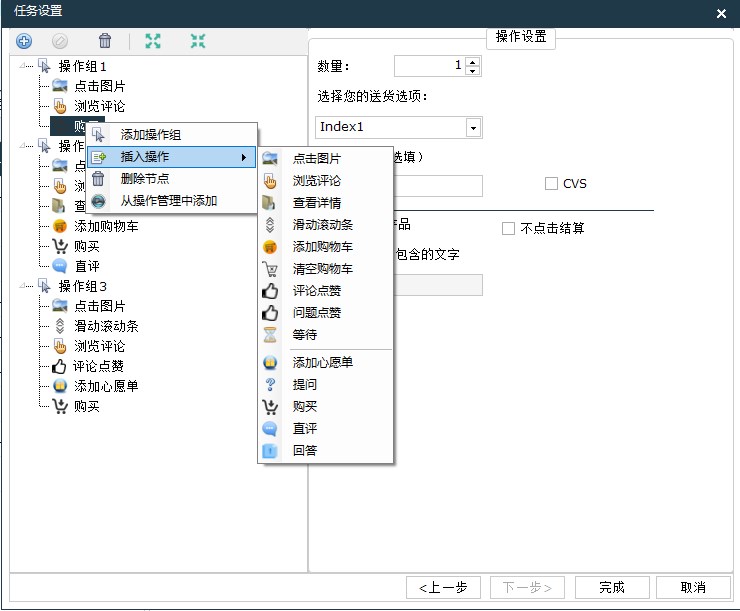Open 插入操作 submenu arrow

(x=244, y=157)
